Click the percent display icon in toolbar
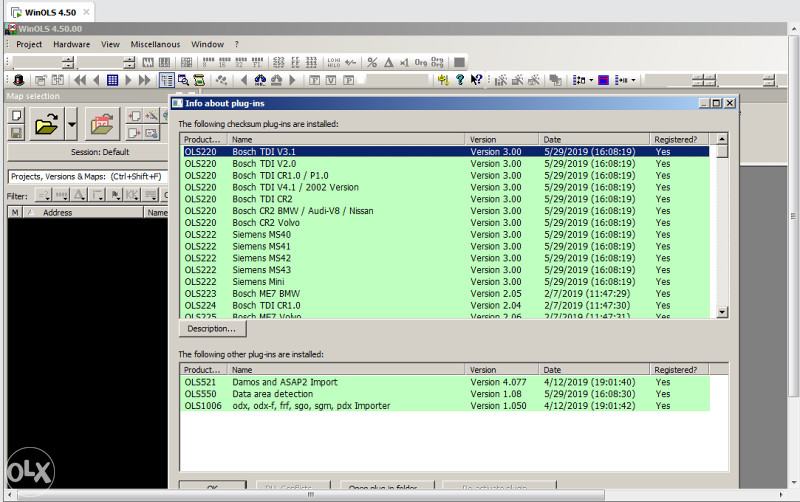The height and width of the screenshot is (502, 800). (372, 62)
